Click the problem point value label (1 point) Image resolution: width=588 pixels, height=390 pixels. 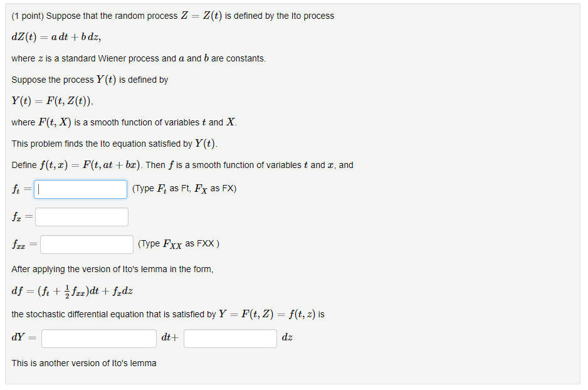tap(26, 15)
